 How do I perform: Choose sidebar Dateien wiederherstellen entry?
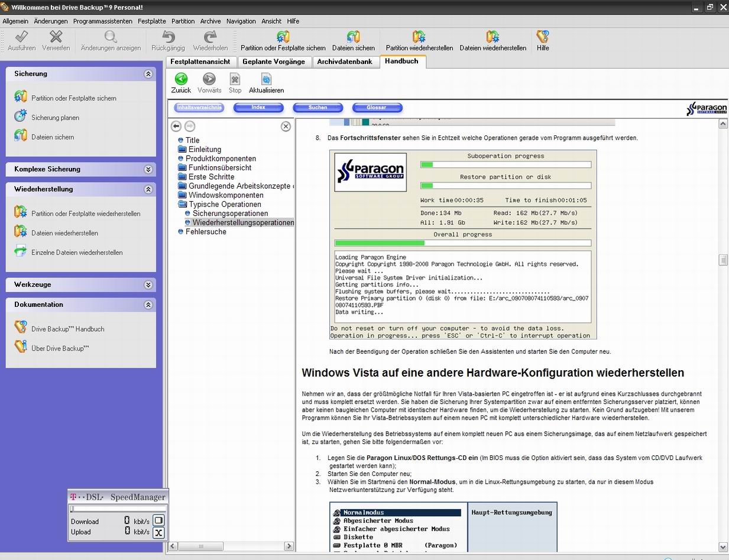[x=64, y=233]
